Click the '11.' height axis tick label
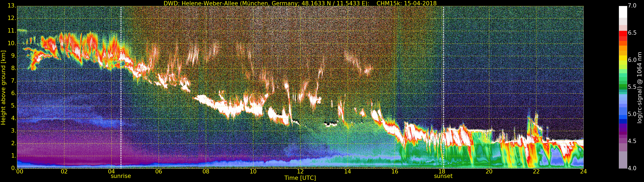Viewport: 644px width, 182px height. (x=12, y=31)
